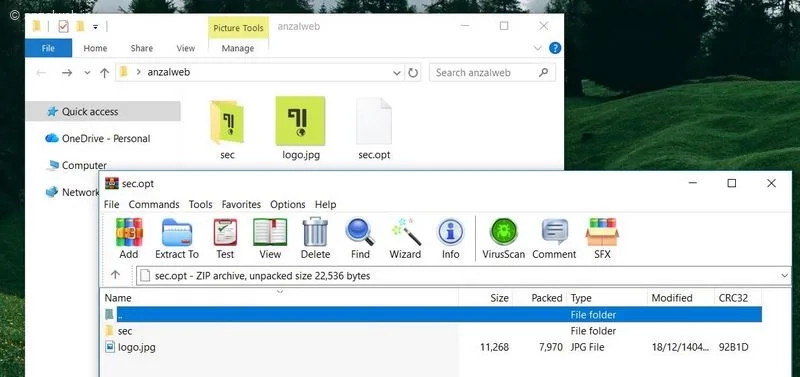Open WinRAR Options menu
Image resolution: width=800 pixels, height=377 pixels.
click(x=288, y=204)
